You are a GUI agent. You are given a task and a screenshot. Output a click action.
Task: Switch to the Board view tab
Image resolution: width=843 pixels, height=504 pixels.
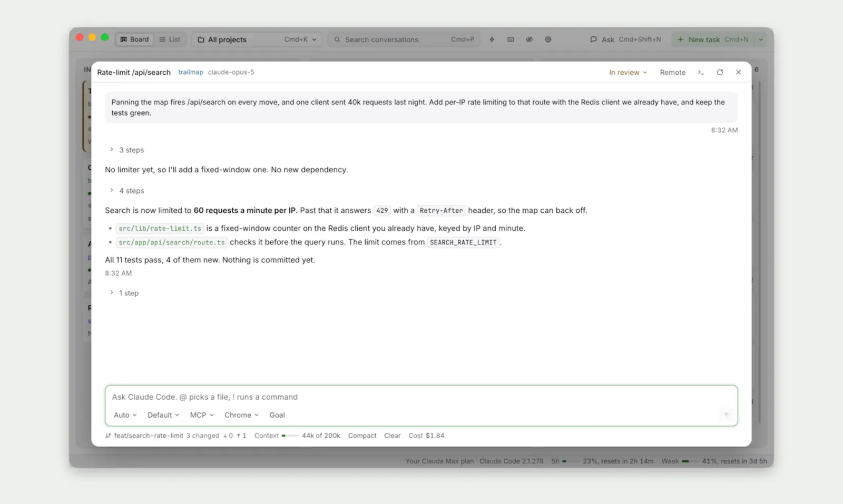[134, 39]
